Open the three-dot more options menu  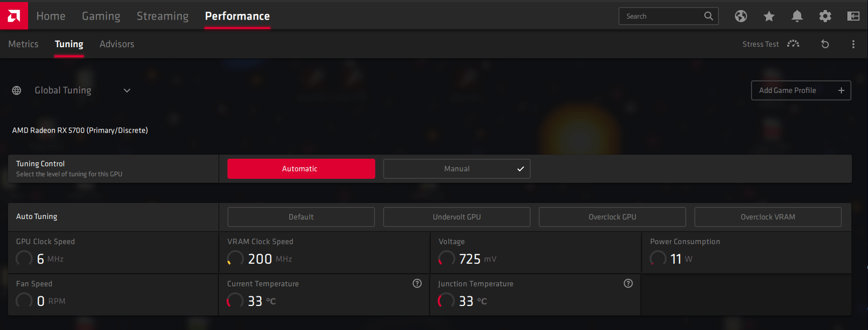(853, 44)
